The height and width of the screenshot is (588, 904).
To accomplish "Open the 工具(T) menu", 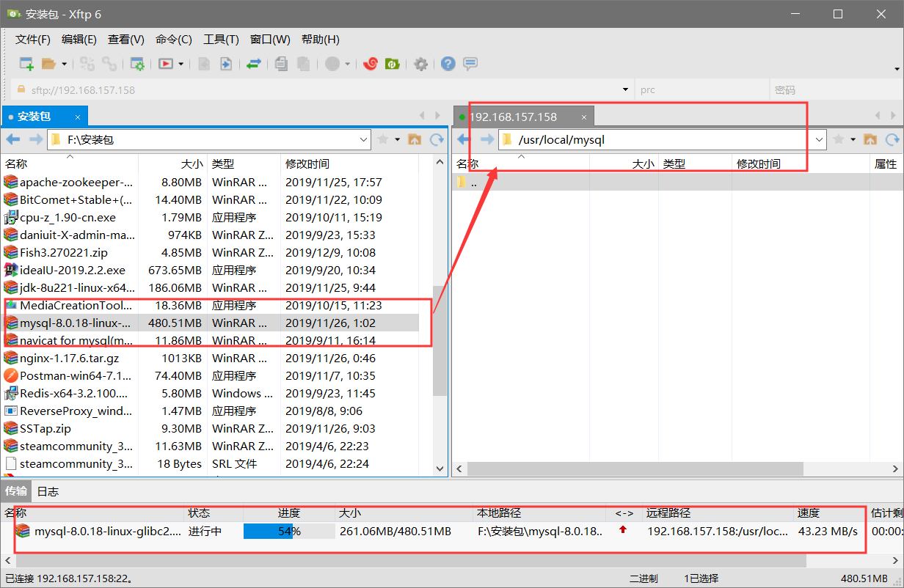I will [x=221, y=40].
